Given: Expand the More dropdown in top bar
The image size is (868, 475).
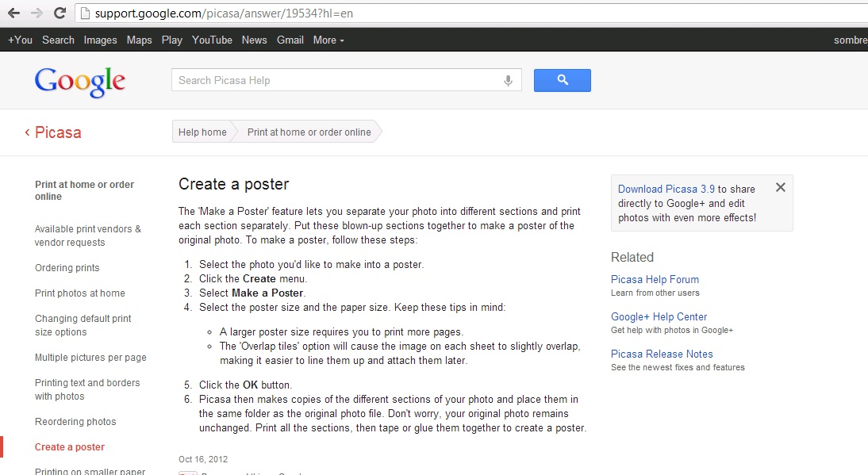Looking at the screenshot, I should pos(328,40).
